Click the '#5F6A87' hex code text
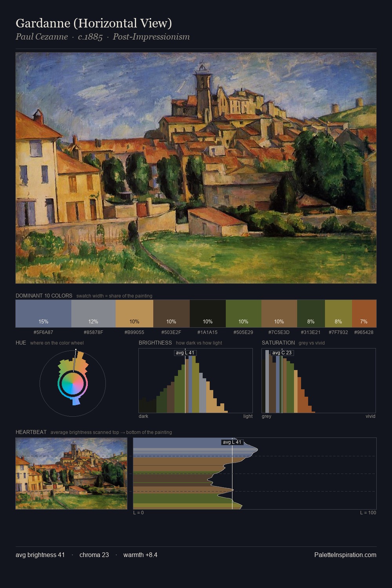 click(x=44, y=332)
